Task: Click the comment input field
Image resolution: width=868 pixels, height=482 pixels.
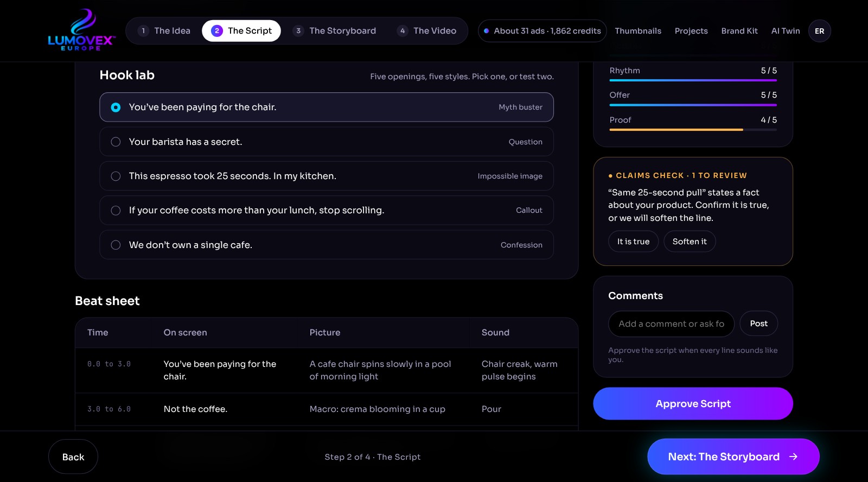Action: (x=671, y=324)
